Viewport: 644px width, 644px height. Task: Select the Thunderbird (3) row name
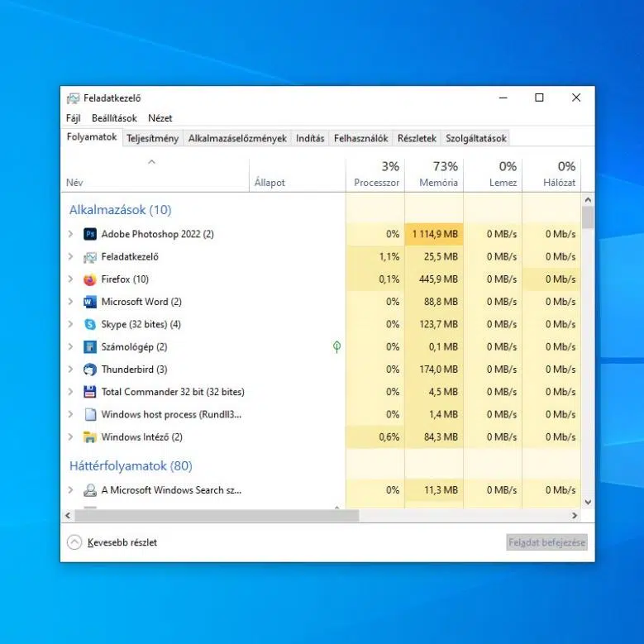coord(134,370)
